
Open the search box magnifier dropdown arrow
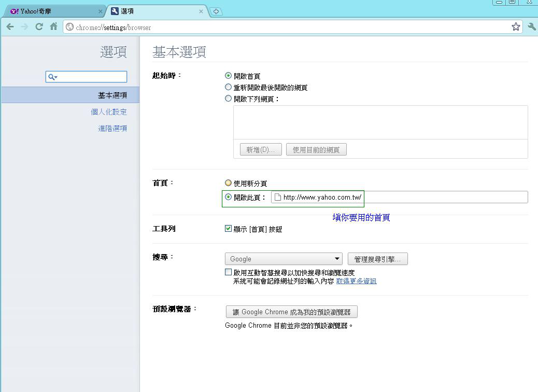[x=56, y=77]
